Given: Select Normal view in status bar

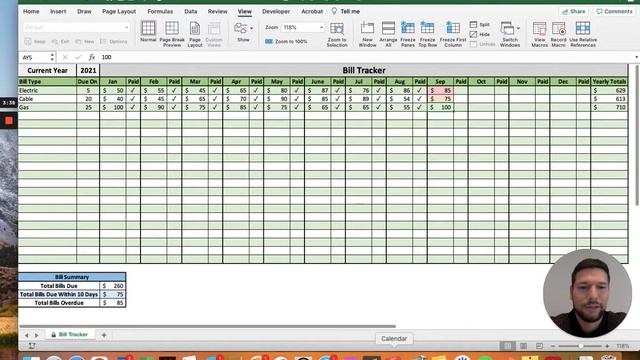Looking at the screenshot, I should point(507,346).
